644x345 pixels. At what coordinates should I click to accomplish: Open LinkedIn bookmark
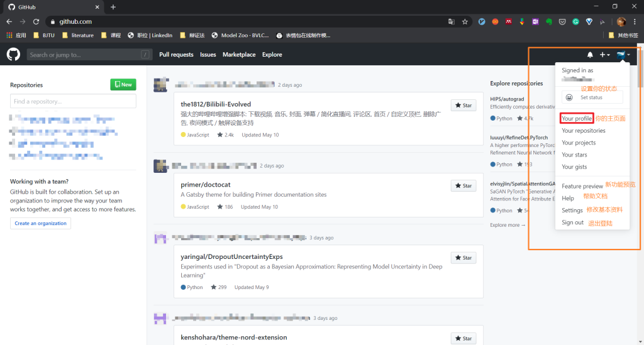[x=150, y=35]
